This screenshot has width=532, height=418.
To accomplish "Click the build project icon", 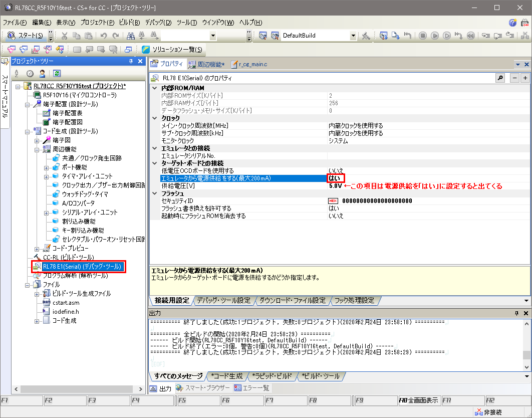I will pos(262,36).
